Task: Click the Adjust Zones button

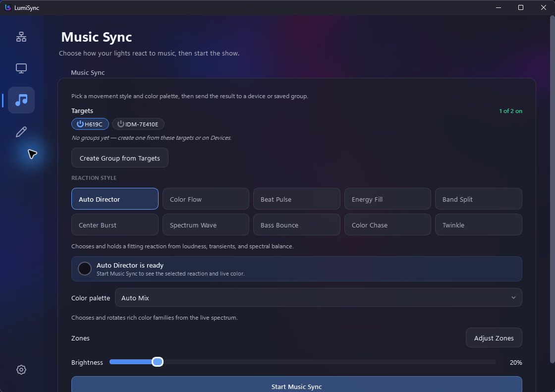Action: [x=494, y=338]
